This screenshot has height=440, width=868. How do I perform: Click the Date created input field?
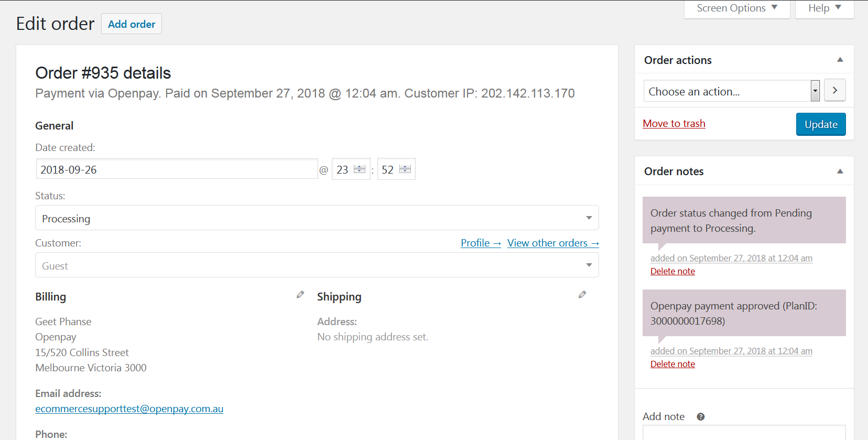tap(177, 169)
